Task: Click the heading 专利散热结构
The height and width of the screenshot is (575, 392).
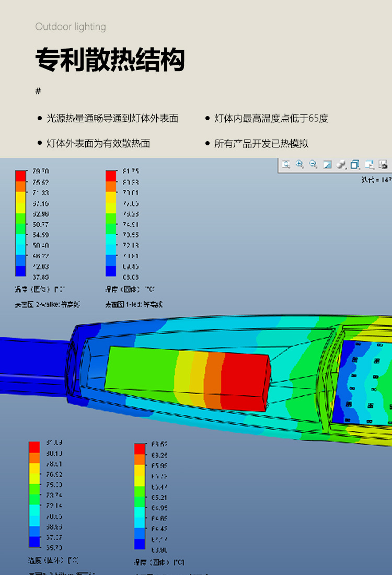Action: [110, 60]
